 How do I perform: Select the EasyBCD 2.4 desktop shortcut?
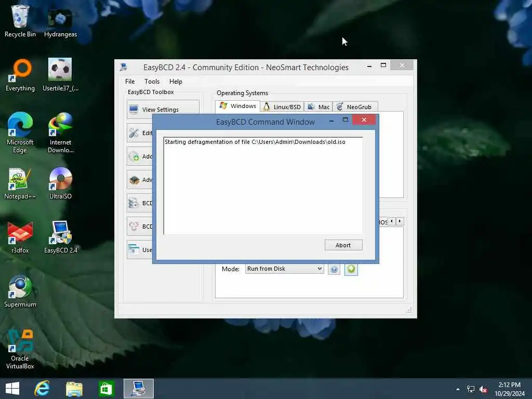60,237
